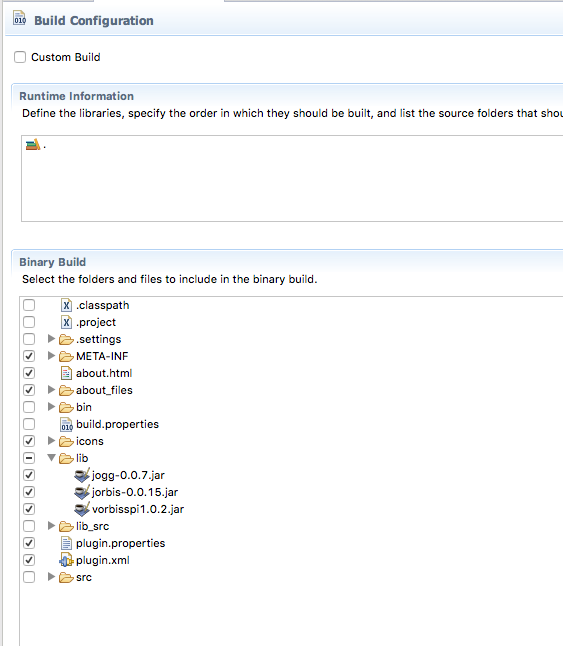Viewport: 563px width, 646px height.
Task: Select the root library icon in Runtime Information
Action: click(x=33, y=145)
